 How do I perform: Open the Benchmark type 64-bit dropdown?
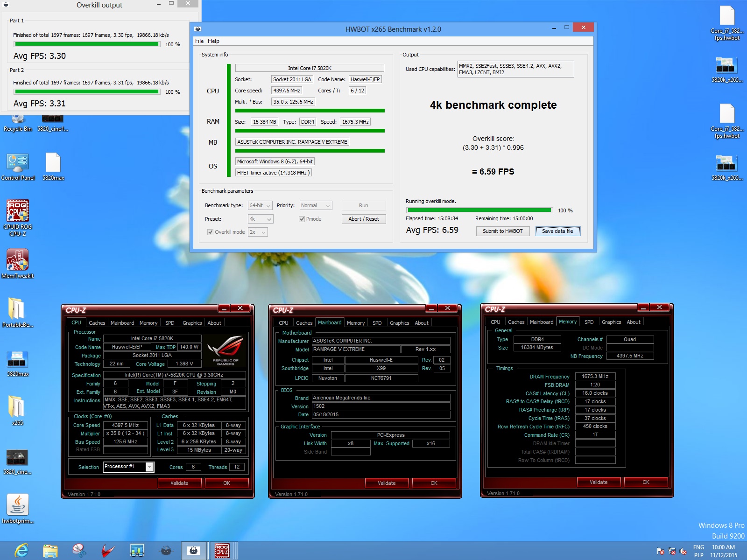tap(260, 205)
